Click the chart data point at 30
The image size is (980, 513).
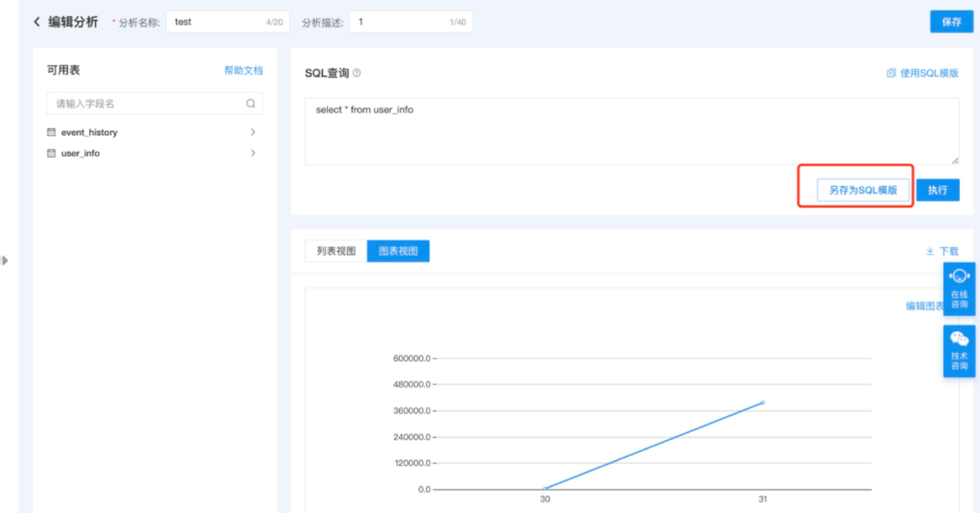tap(545, 488)
